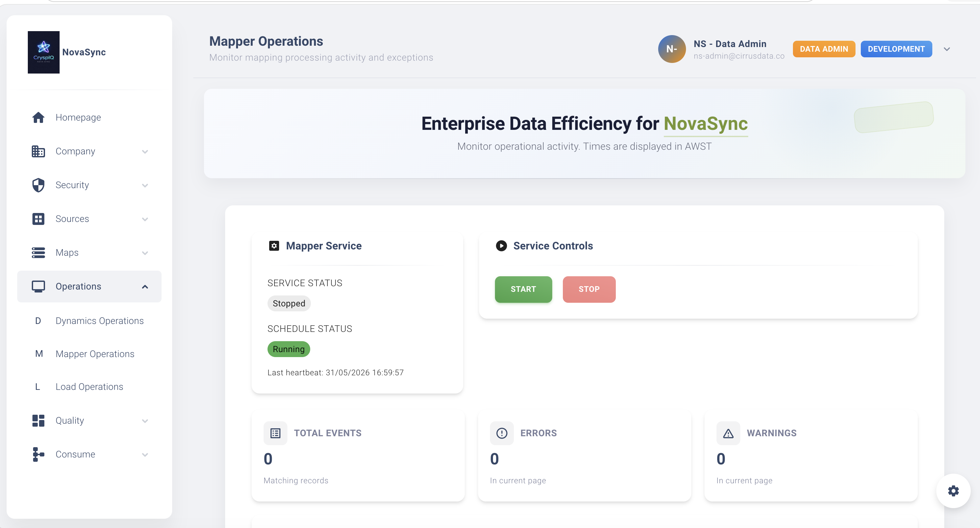Stop the mapper service
980x528 pixels.
point(589,289)
